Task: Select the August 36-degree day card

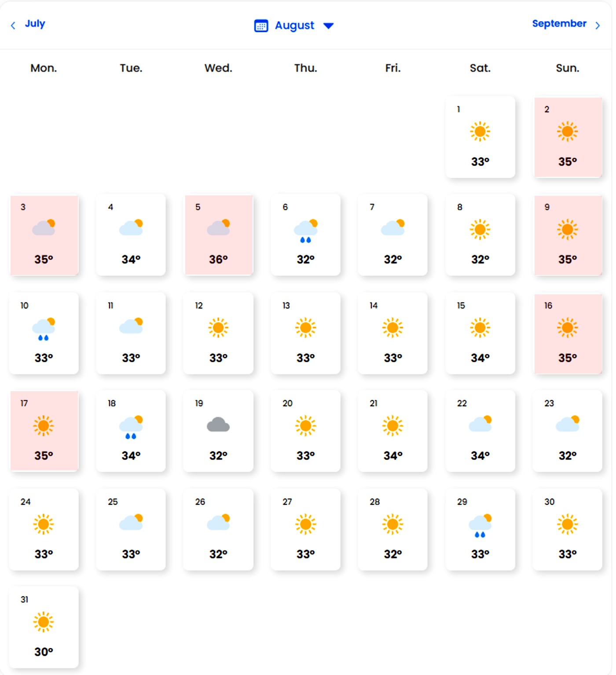Action: click(x=218, y=235)
